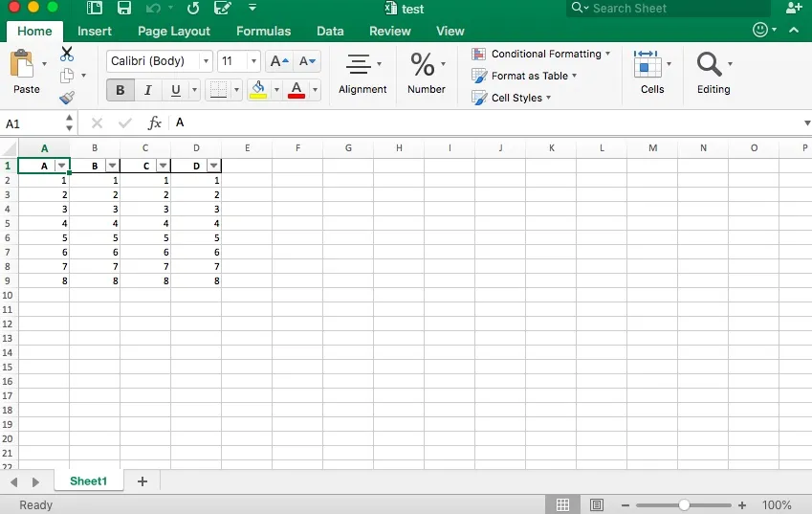Open the filter dropdown for column A header
The width and height of the screenshot is (812, 514).
[x=61, y=166]
